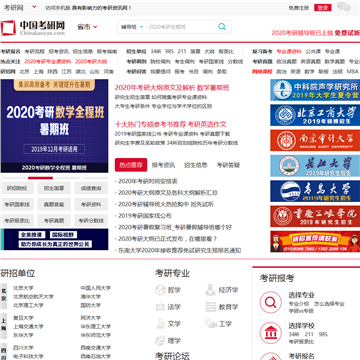Image resolution: width=360 pixels, height=360 pixels.
Task: Open the 南京审计大学 banner
Action: pos(315,140)
